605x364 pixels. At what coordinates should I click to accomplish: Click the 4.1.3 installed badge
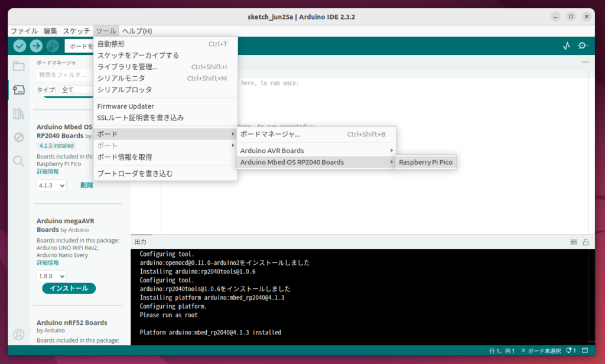tap(56, 145)
